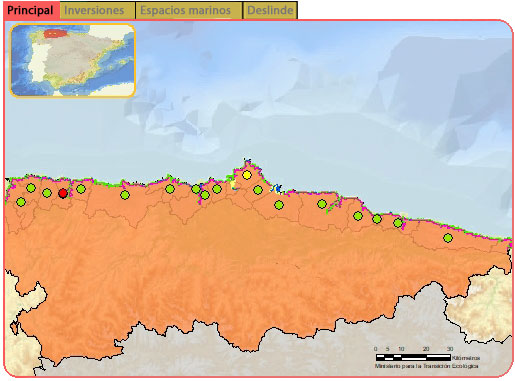Click green marker immediately west of red marker
The height and width of the screenshot is (381, 515).
pos(47,193)
